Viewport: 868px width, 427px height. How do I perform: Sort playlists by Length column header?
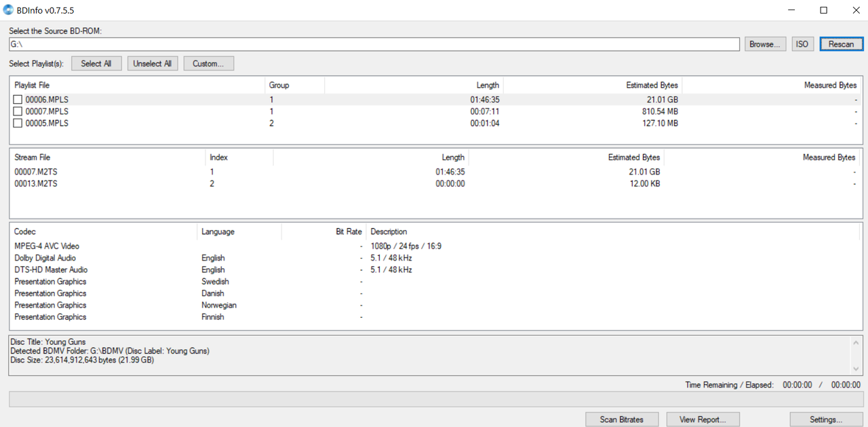point(414,86)
